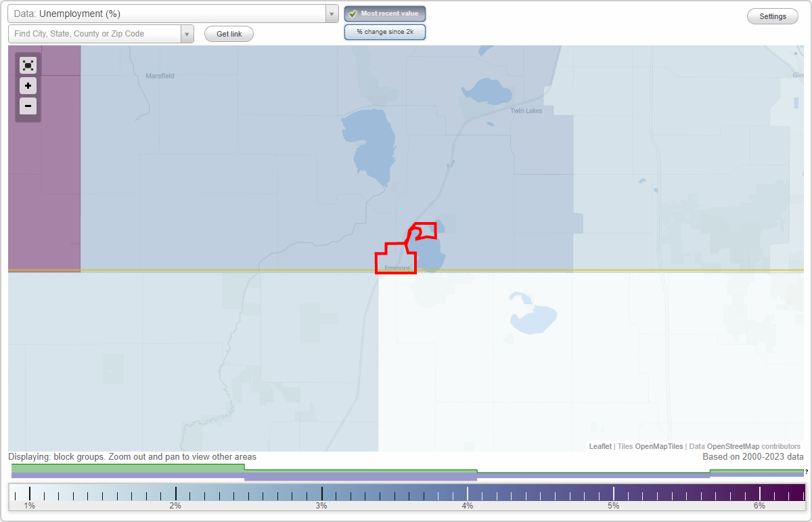Open the Settings panel
This screenshot has width=812, height=522.
pyautogui.click(x=772, y=16)
